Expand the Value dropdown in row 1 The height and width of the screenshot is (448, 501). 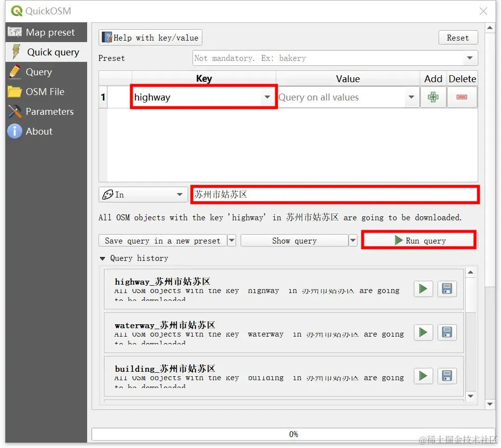click(x=411, y=97)
